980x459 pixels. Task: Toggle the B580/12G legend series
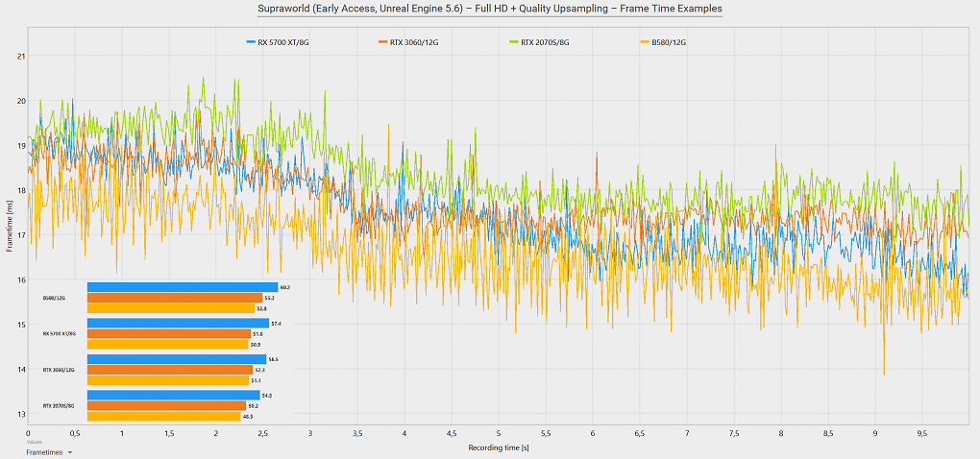pyautogui.click(x=663, y=42)
